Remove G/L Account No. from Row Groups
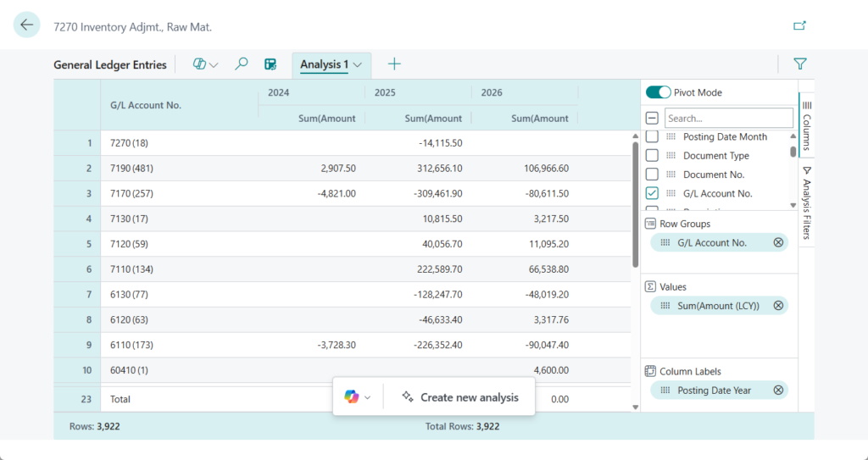868x460 pixels. 778,243
